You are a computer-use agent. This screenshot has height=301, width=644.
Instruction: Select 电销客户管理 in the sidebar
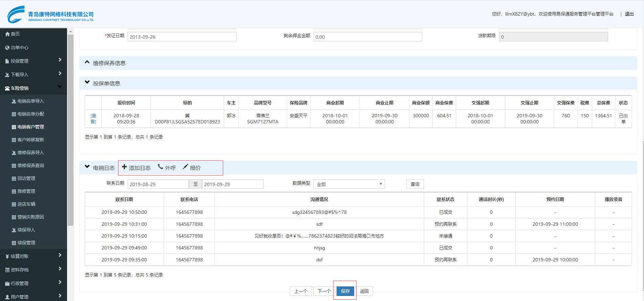[x=30, y=127]
